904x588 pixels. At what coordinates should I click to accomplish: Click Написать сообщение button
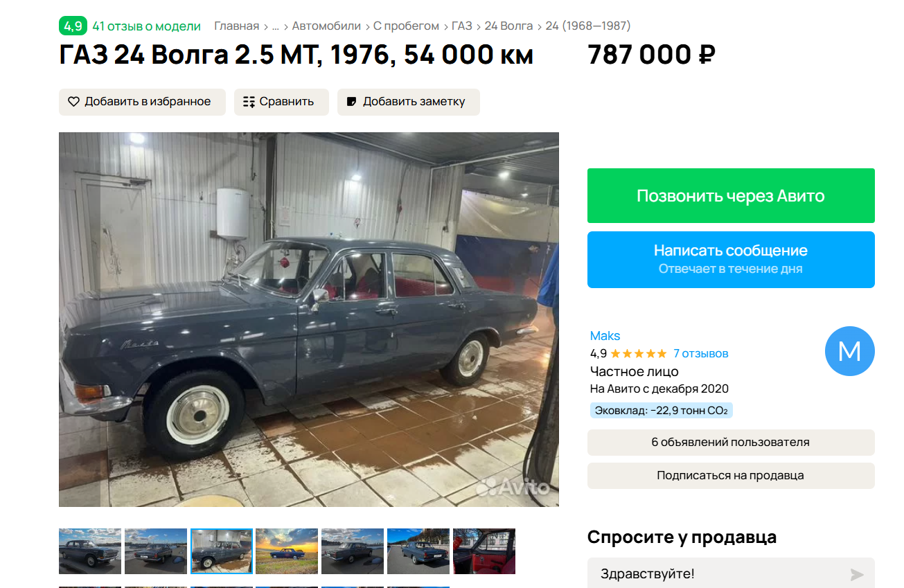click(731, 259)
